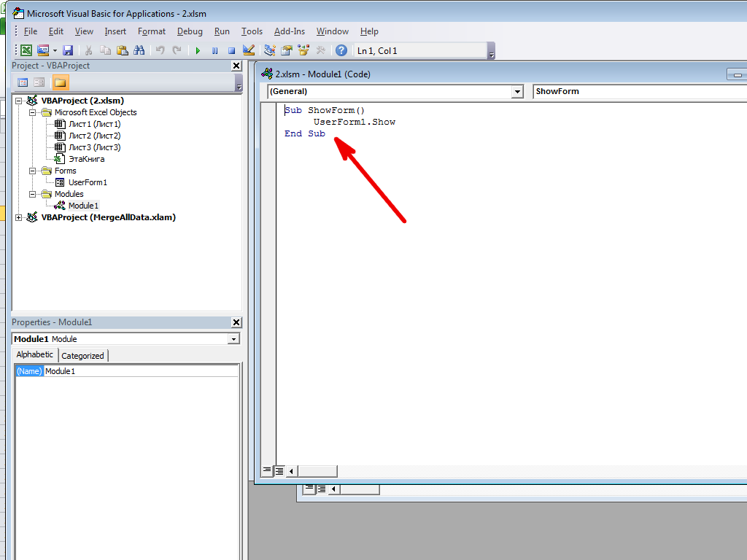Save the 2.xlsm project with the floppy icon
The width and height of the screenshot is (747, 560).
pos(68,50)
